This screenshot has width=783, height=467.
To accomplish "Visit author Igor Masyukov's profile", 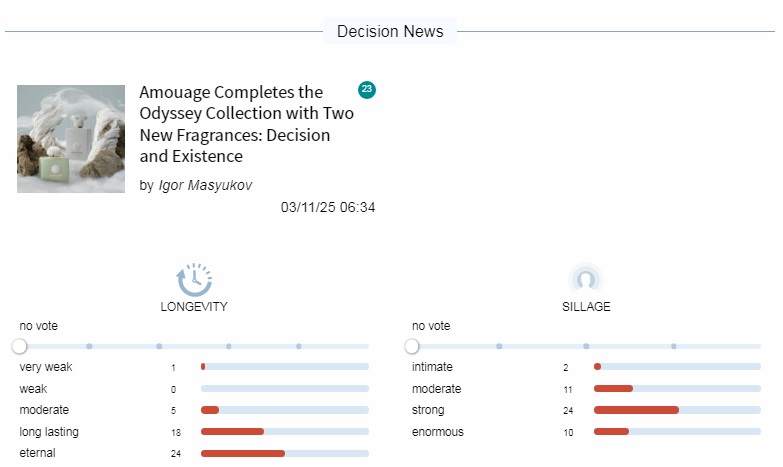I will (x=205, y=185).
